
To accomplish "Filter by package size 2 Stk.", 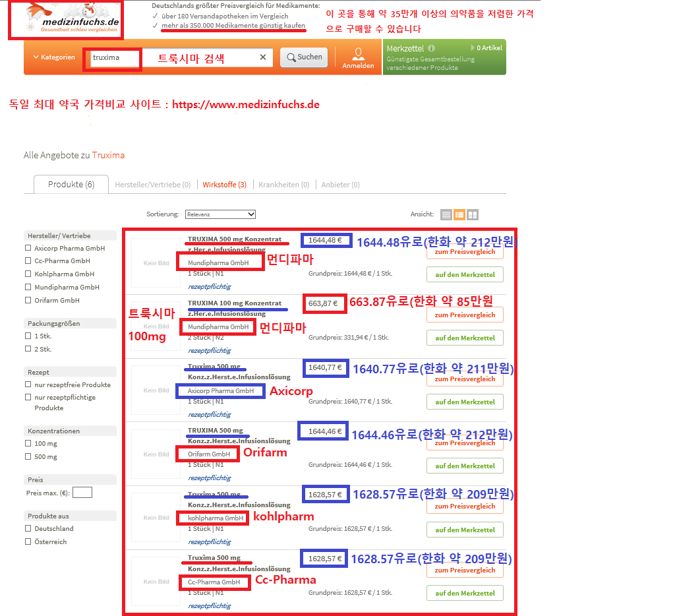I will 28,349.
